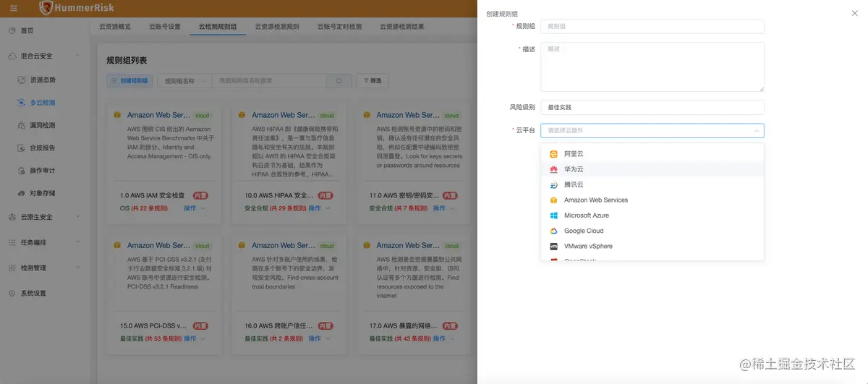Image resolution: width=868 pixels, height=384 pixels.
Task: Click 共 29 条规则 link on HIPAA card
Action: (x=287, y=208)
